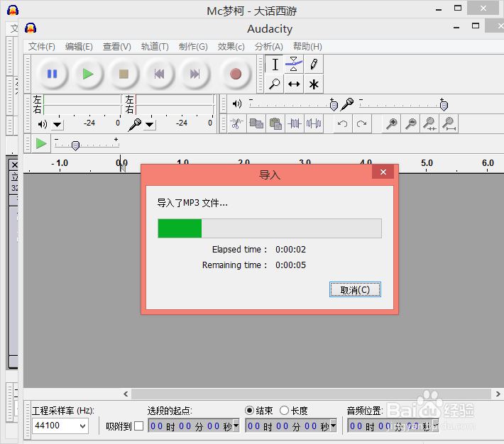The height and width of the screenshot is (444, 504).
Task: Select the Multi-tool asterisk
Action: point(314,84)
